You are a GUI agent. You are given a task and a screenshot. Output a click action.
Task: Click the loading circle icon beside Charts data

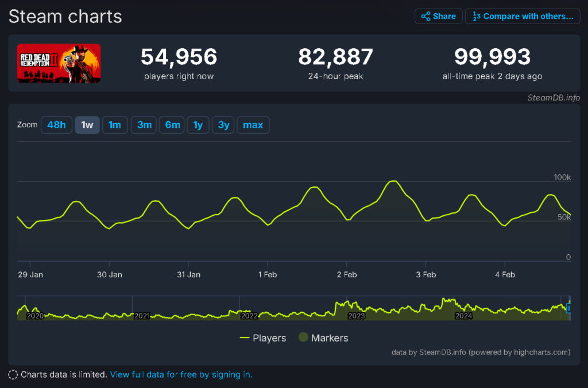click(13, 374)
